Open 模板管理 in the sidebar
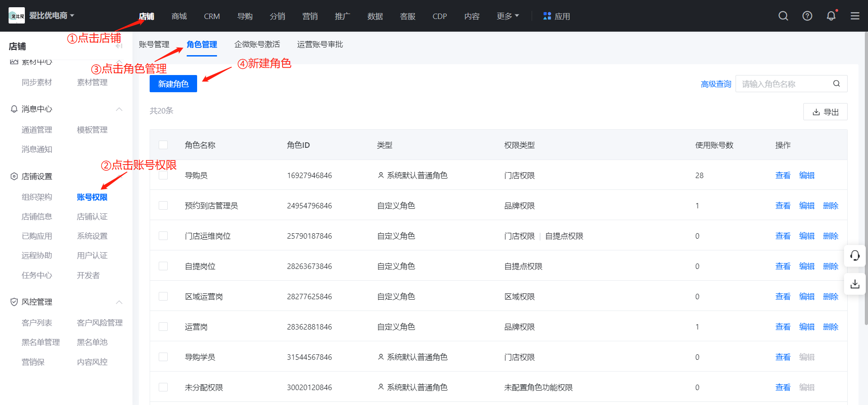This screenshot has height=405, width=868. 92,130
